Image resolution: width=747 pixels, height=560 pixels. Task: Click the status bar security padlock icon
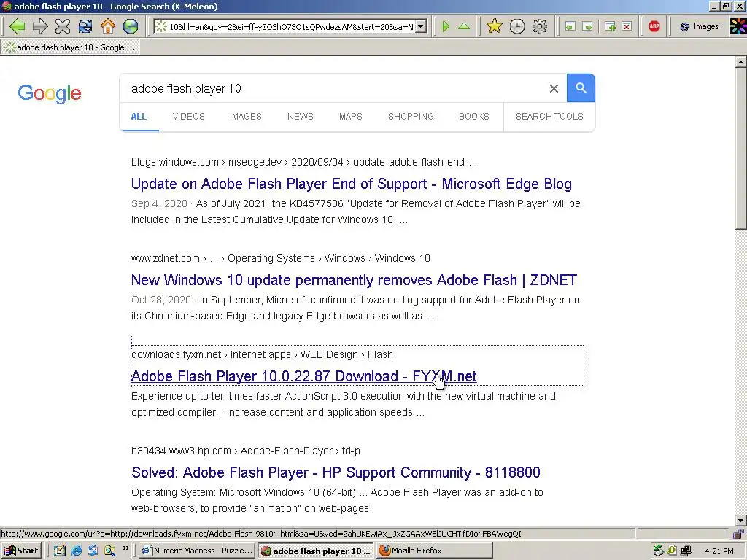click(x=738, y=534)
